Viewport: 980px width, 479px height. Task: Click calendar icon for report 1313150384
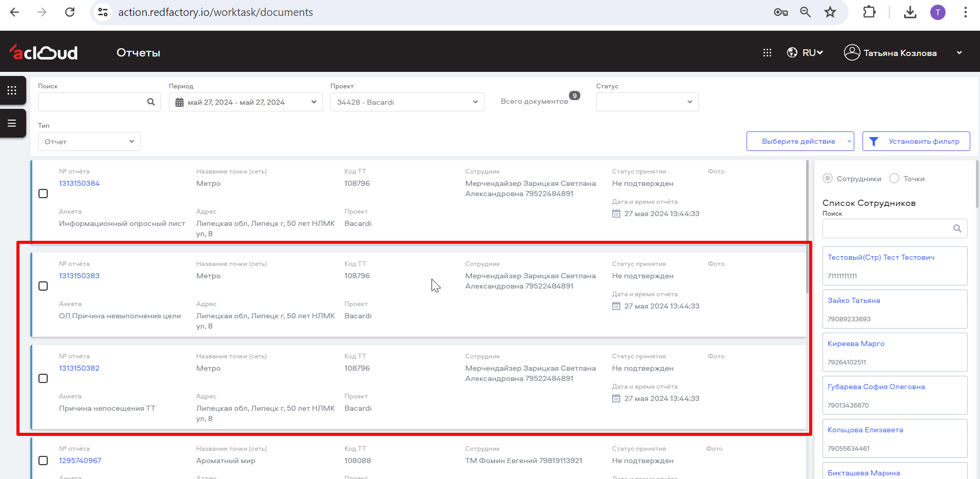(616, 214)
